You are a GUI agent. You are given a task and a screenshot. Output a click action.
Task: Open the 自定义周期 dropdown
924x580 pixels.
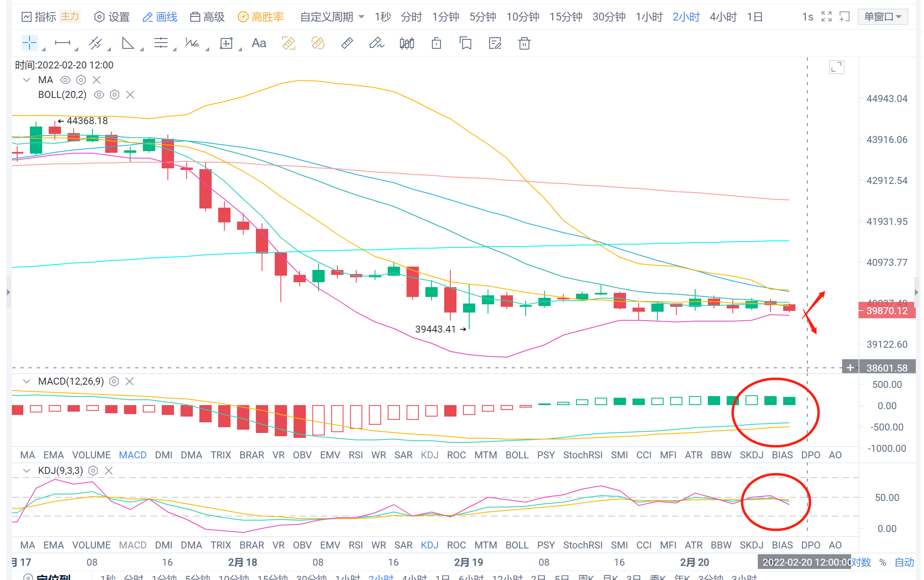[x=332, y=17]
